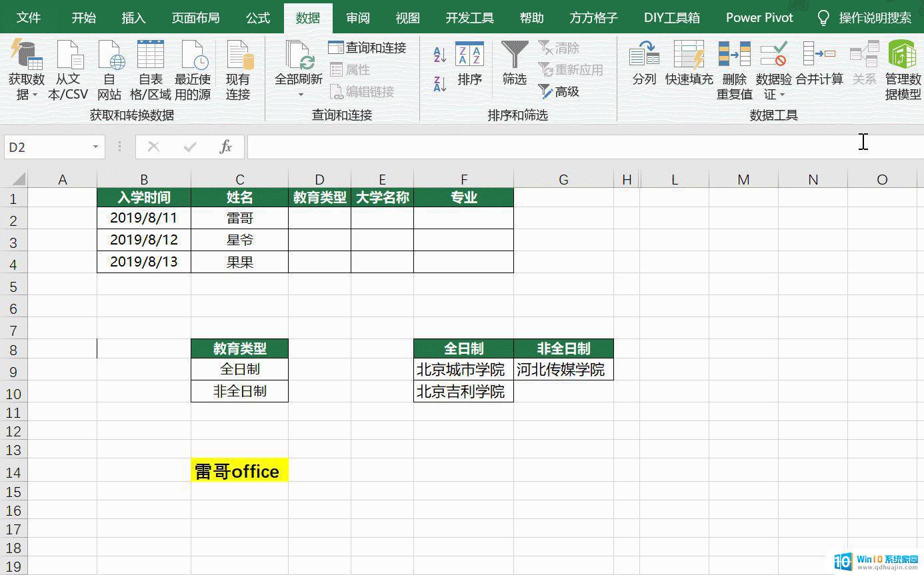The height and width of the screenshot is (575, 924).
Task: Select the cell containing 2019/8/12
Action: pyautogui.click(x=144, y=240)
